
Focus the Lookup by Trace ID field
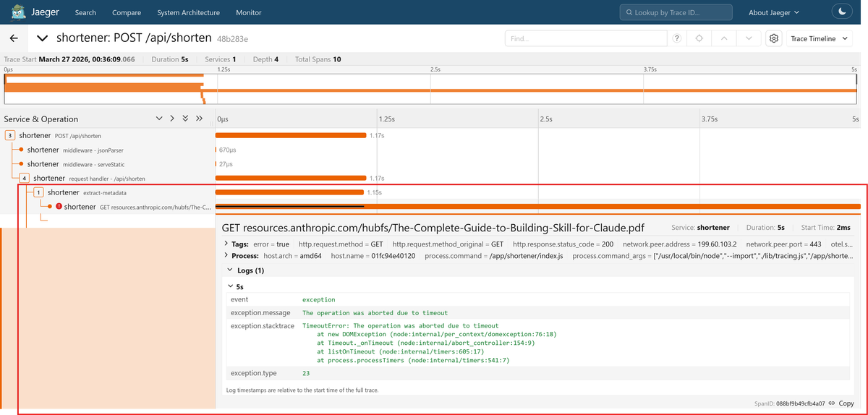click(676, 12)
